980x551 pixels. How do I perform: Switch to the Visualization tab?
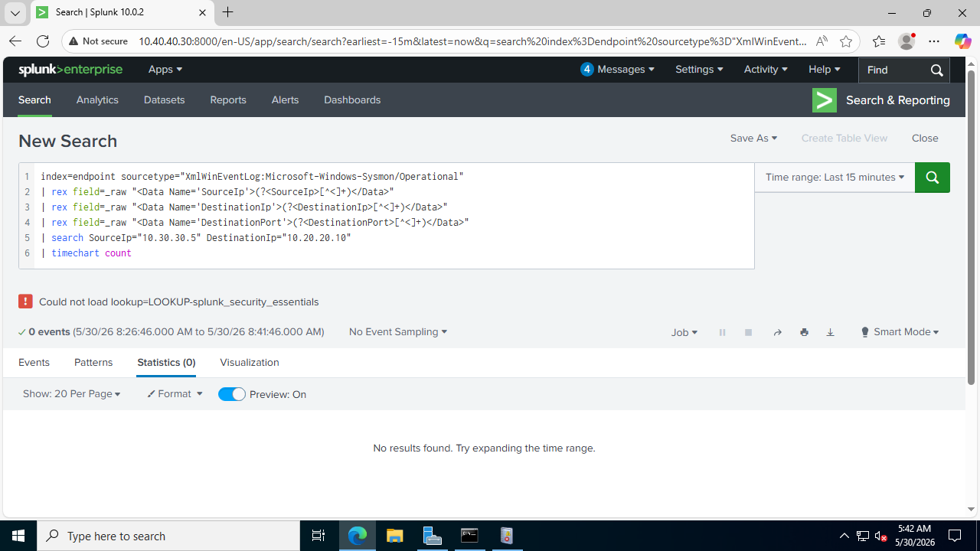click(250, 363)
